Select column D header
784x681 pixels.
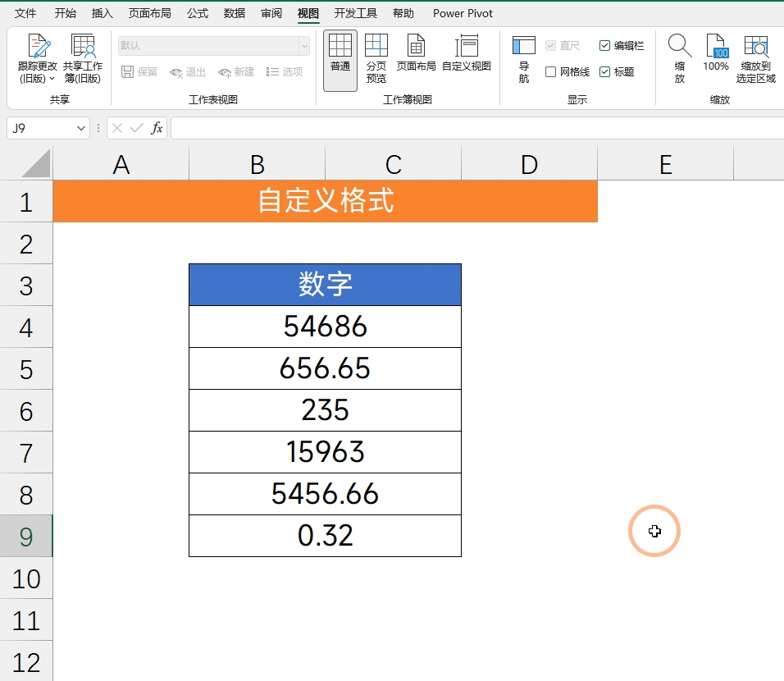(x=529, y=163)
